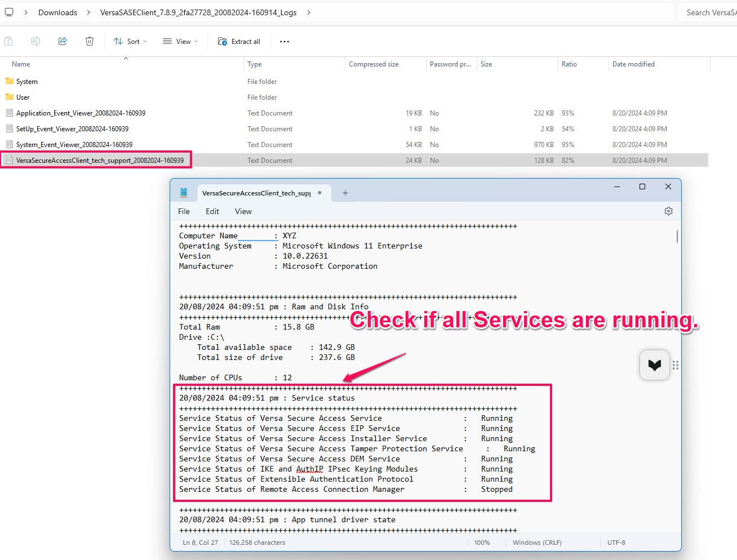Click the Stopped status of Remote Access Connection Manager
Image resolution: width=737 pixels, height=560 pixels.
(497, 490)
